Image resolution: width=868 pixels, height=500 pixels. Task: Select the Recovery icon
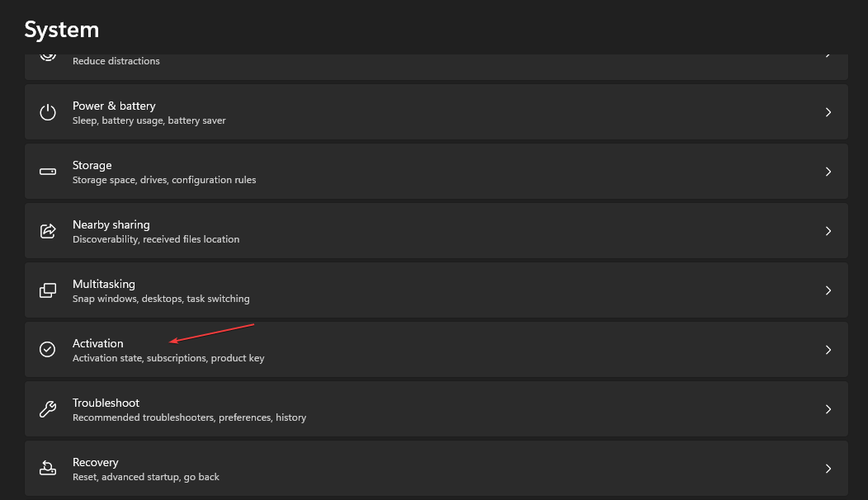pos(47,468)
